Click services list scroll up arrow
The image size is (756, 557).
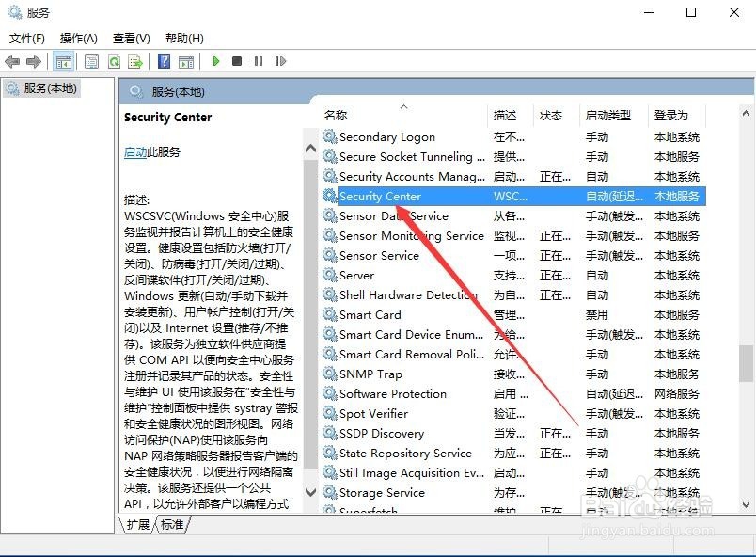746,114
